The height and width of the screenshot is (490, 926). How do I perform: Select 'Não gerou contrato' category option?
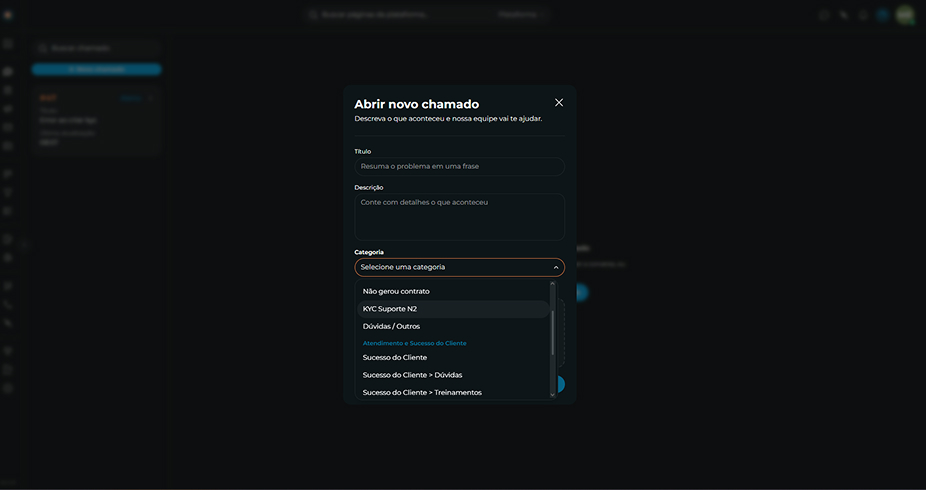[453, 291]
